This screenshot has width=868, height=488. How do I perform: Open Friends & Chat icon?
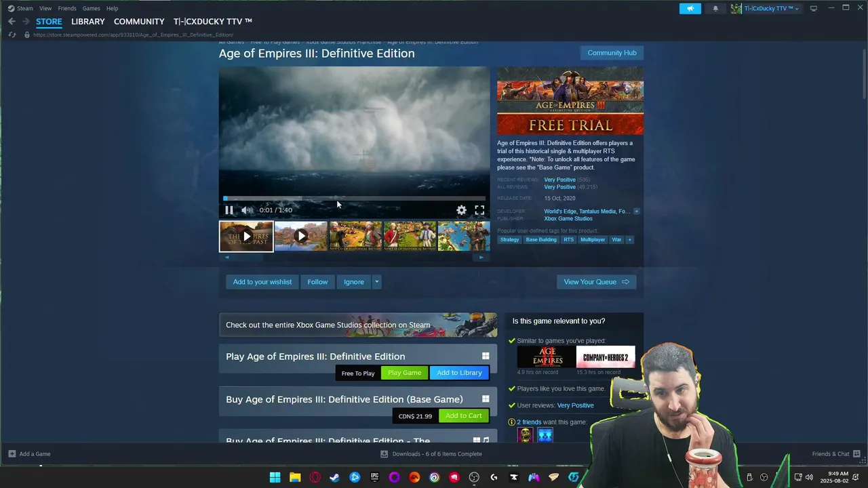tap(857, 453)
